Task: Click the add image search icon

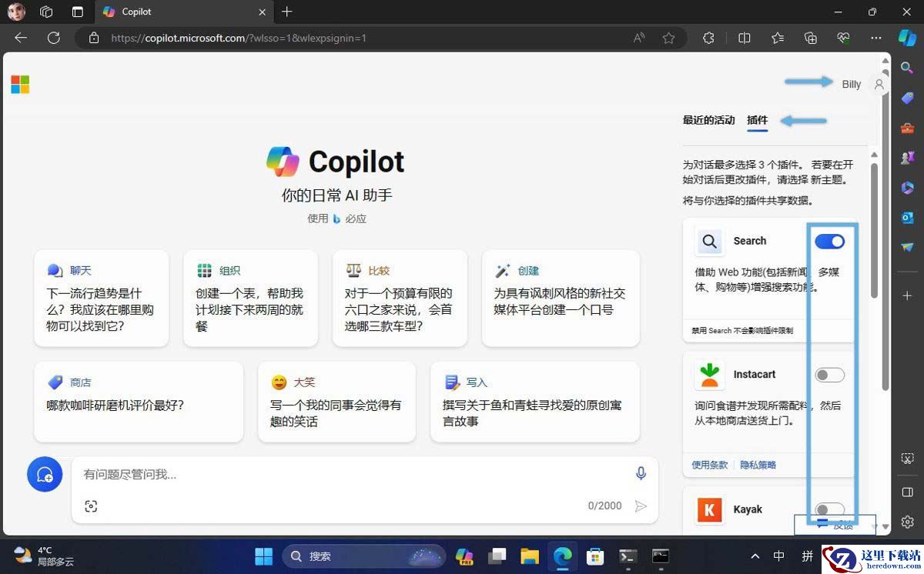Action: pyautogui.click(x=91, y=506)
